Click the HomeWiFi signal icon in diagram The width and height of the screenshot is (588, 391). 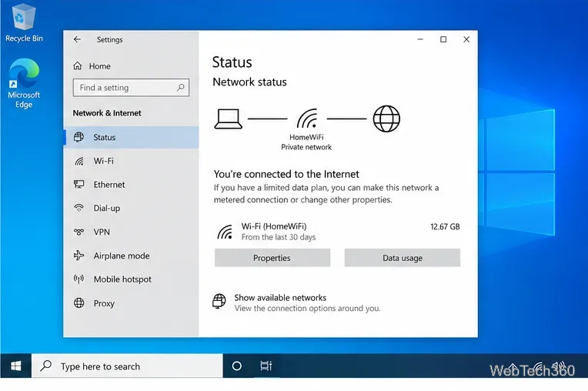307,119
